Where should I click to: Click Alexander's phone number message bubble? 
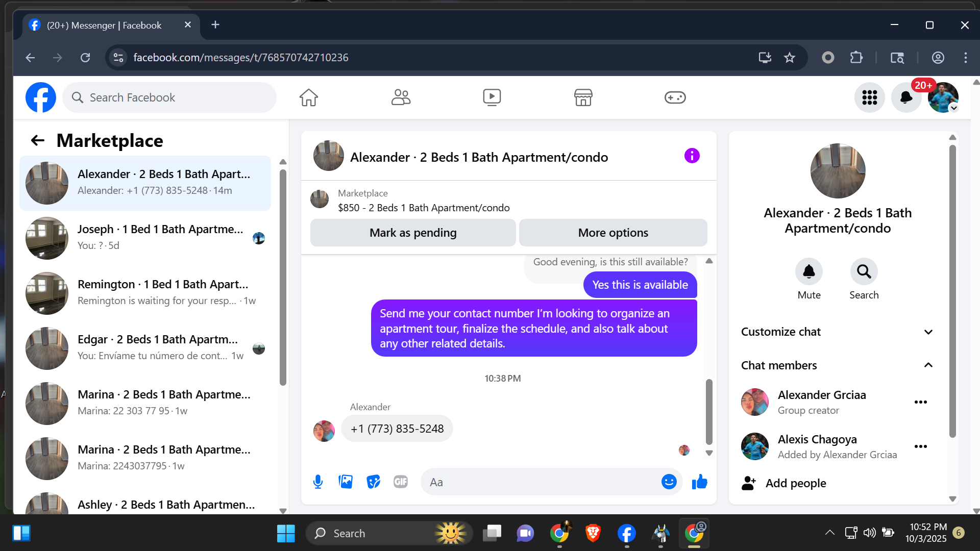(397, 429)
